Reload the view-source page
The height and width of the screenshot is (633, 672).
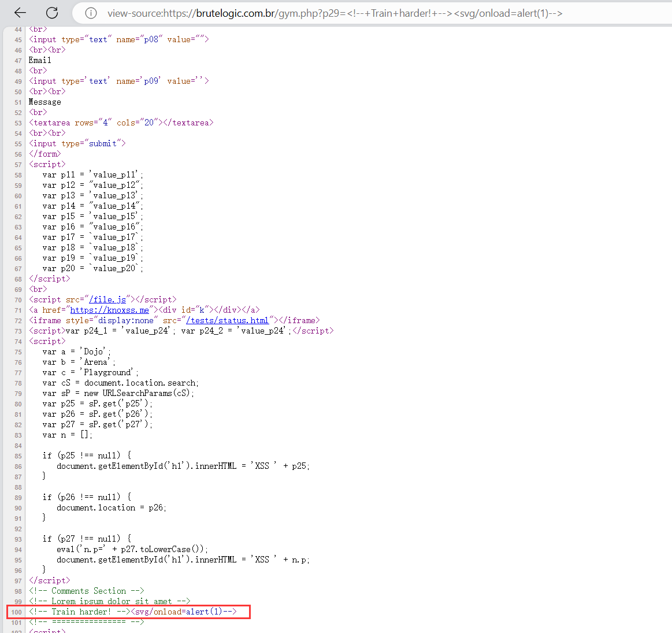click(x=52, y=13)
